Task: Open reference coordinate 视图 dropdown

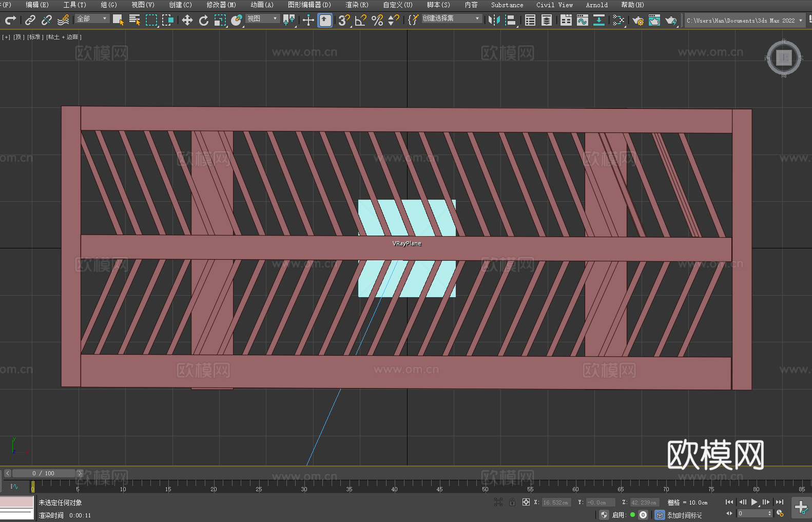Action: [263, 18]
